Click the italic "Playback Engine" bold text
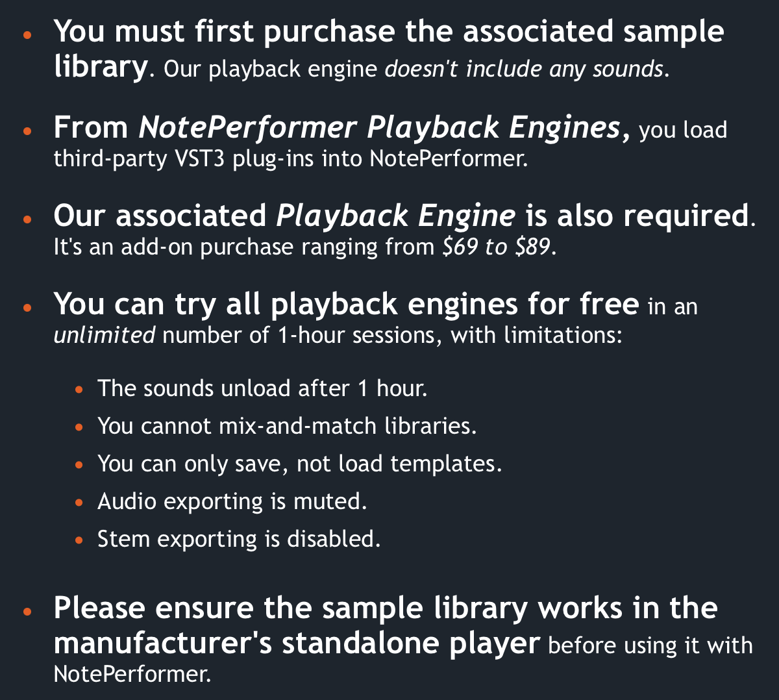The height and width of the screenshot is (700, 779). (x=396, y=216)
